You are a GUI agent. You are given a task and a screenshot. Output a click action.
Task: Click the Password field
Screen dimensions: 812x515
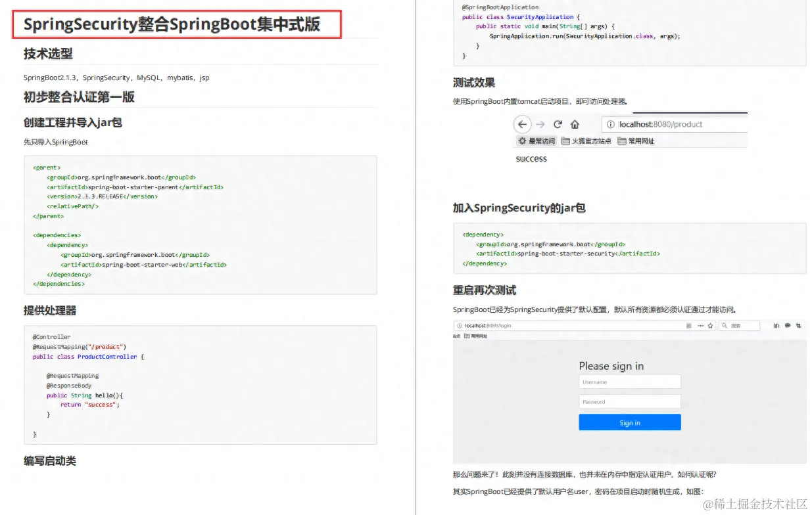630,401
